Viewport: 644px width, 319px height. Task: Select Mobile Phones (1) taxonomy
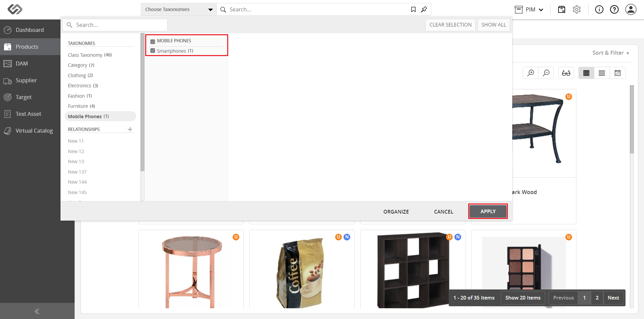tap(100, 116)
